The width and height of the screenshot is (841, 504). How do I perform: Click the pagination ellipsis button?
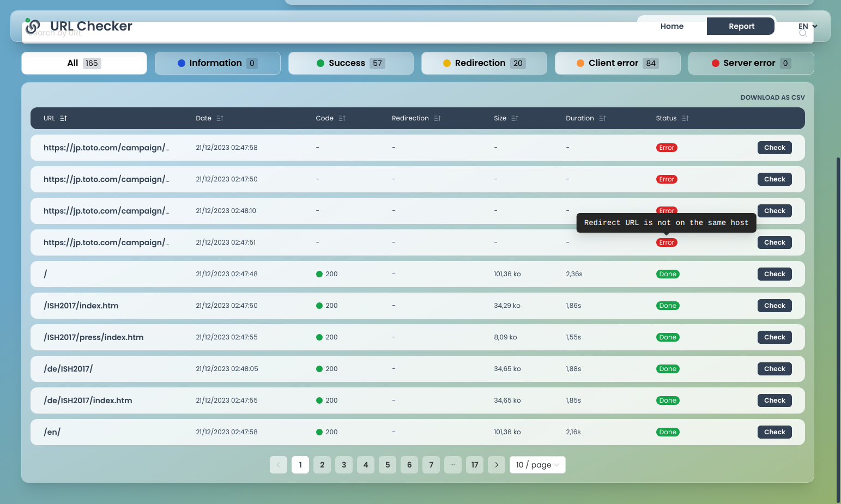pyautogui.click(x=453, y=465)
